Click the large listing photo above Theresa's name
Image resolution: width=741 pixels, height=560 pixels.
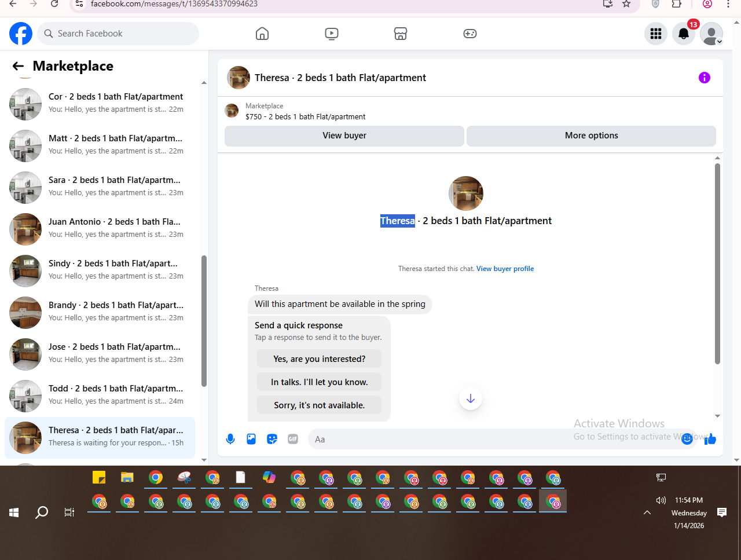click(466, 193)
